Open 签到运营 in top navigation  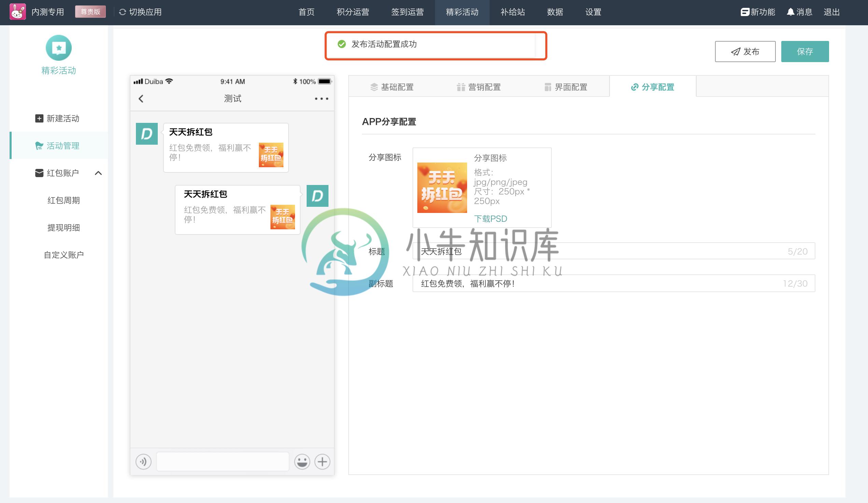[407, 12]
